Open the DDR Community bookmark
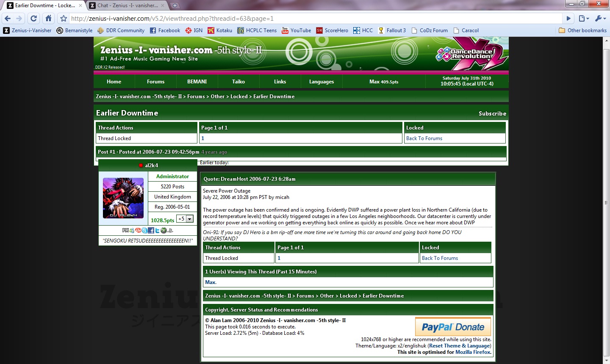The width and height of the screenshot is (610, 364). (x=121, y=30)
